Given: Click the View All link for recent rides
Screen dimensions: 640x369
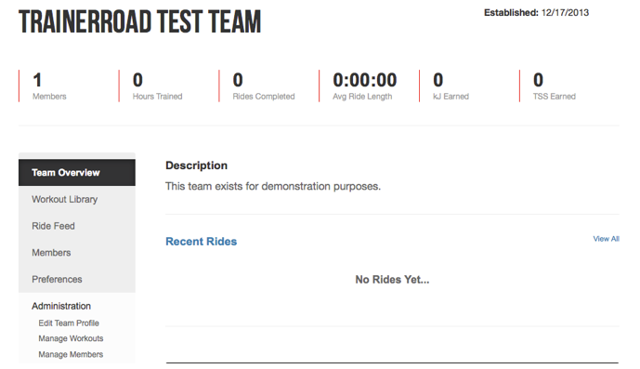Looking at the screenshot, I should 606,239.
